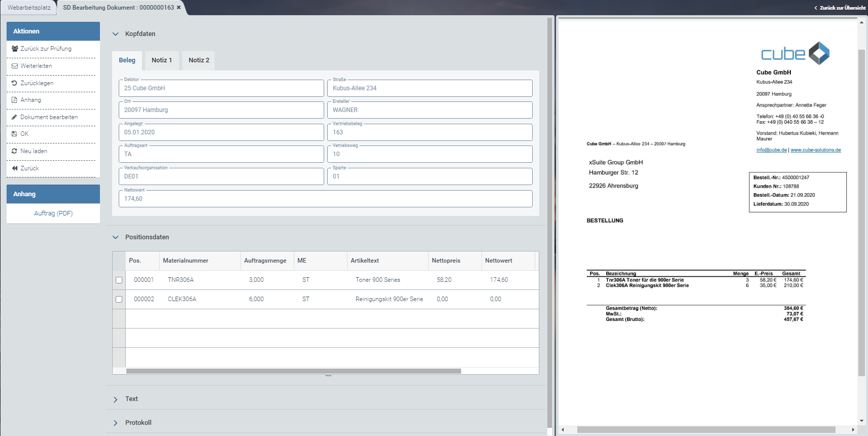The width and height of the screenshot is (868, 436).
Task: Tick the checkbox for position 000002
Action: click(119, 299)
